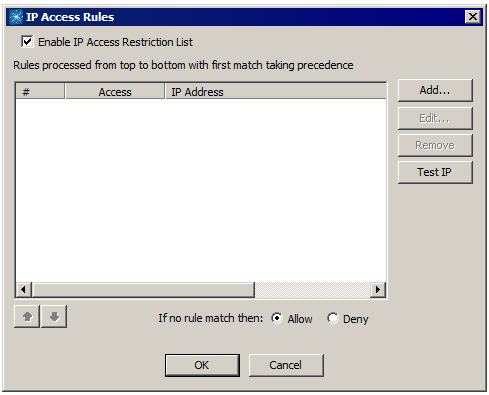
Task: Click the IP Address column header
Action: pyautogui.click(x=276, y=91)
